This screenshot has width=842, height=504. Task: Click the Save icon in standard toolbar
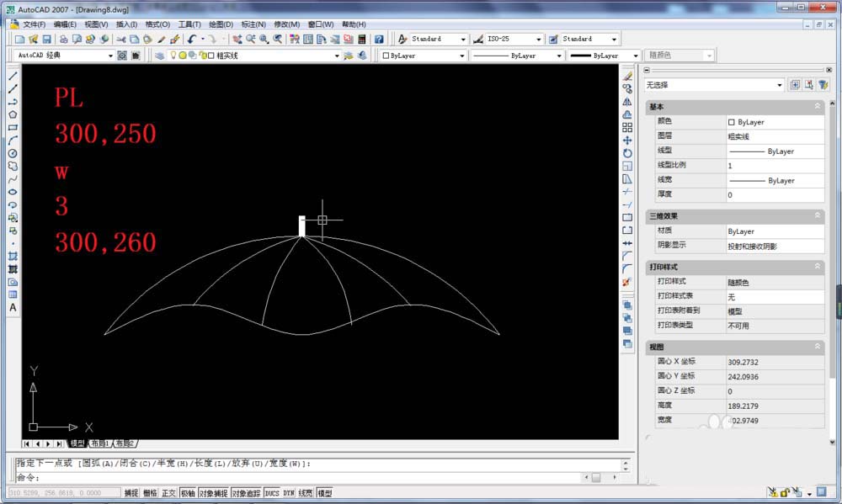point(48,39)
